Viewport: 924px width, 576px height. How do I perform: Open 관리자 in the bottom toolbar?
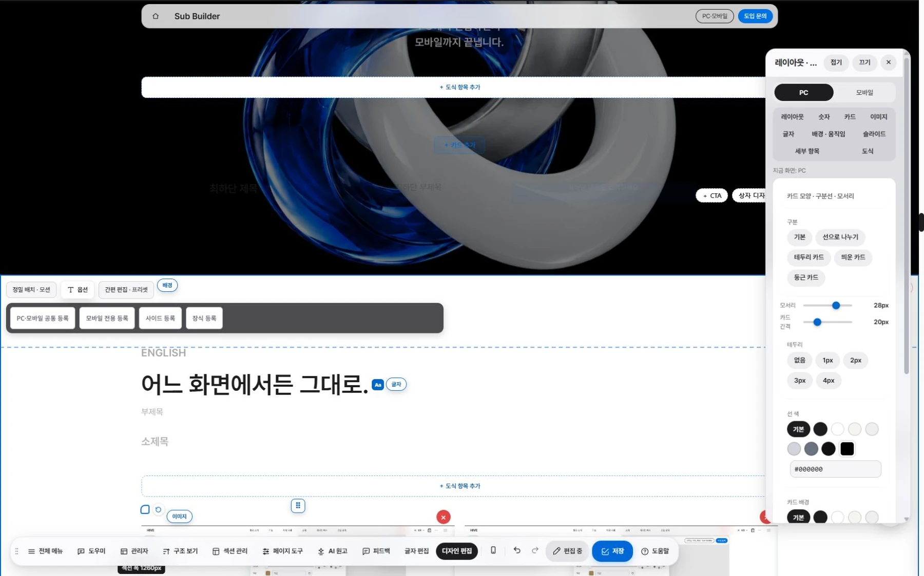coord(134,551)
